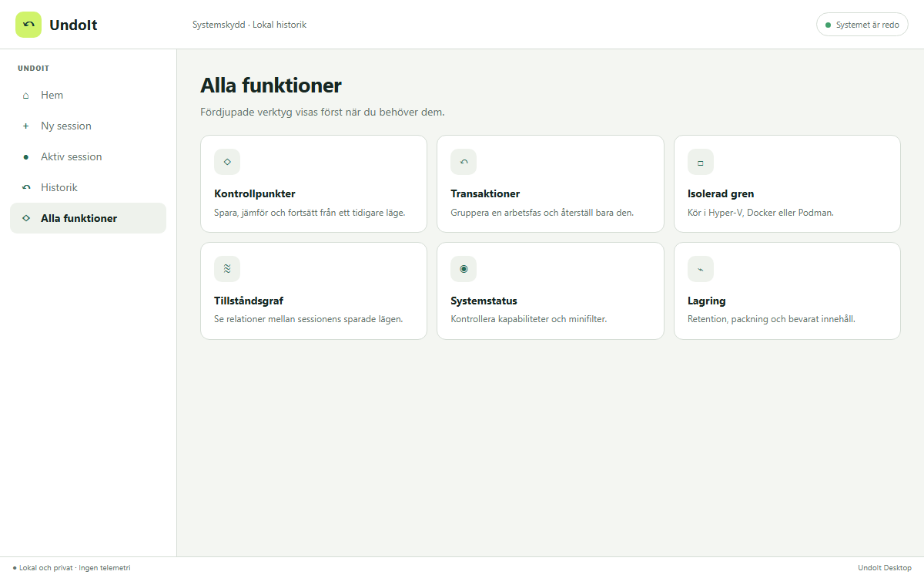Screen dimensions: 924x578
Task: Click the icon on the Lagring card
Action: (x=701, y=269)
